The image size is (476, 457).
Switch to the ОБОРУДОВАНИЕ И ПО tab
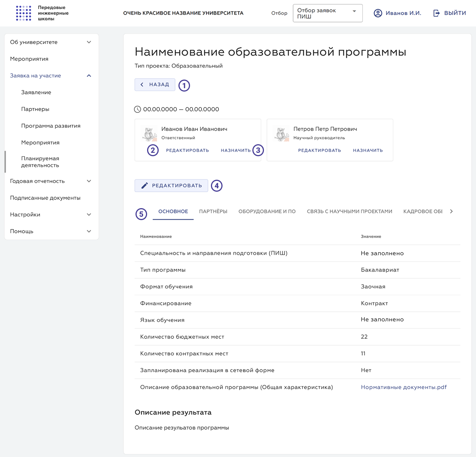coord(267,211)
